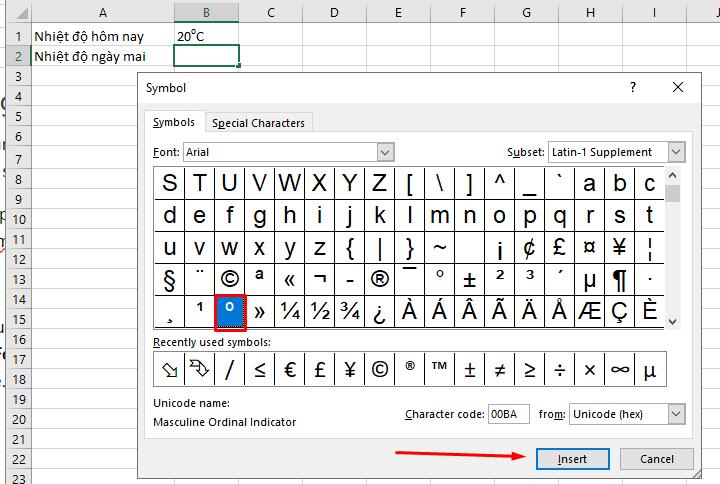Select the forward slash recently used symbol
This screenshot has width=720, height=484.
[230, 369]
